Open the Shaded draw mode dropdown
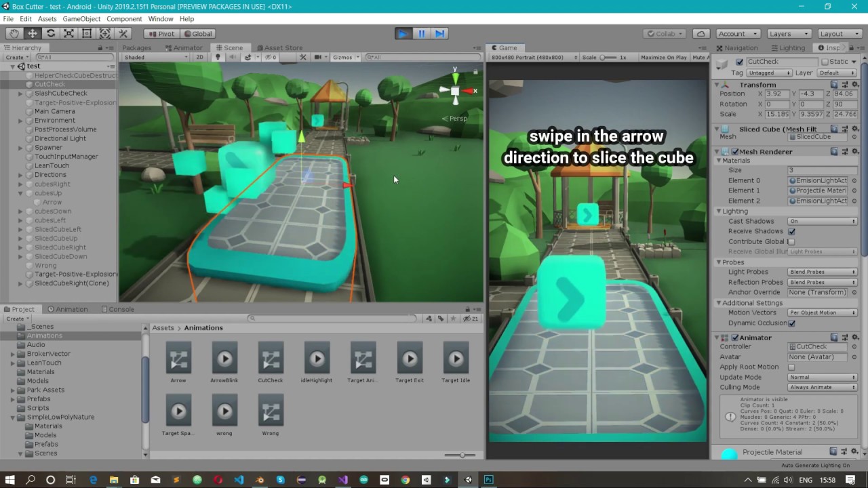Image resolution: width=868 pixels, height=488 pixels. click(x=156, y=57)
